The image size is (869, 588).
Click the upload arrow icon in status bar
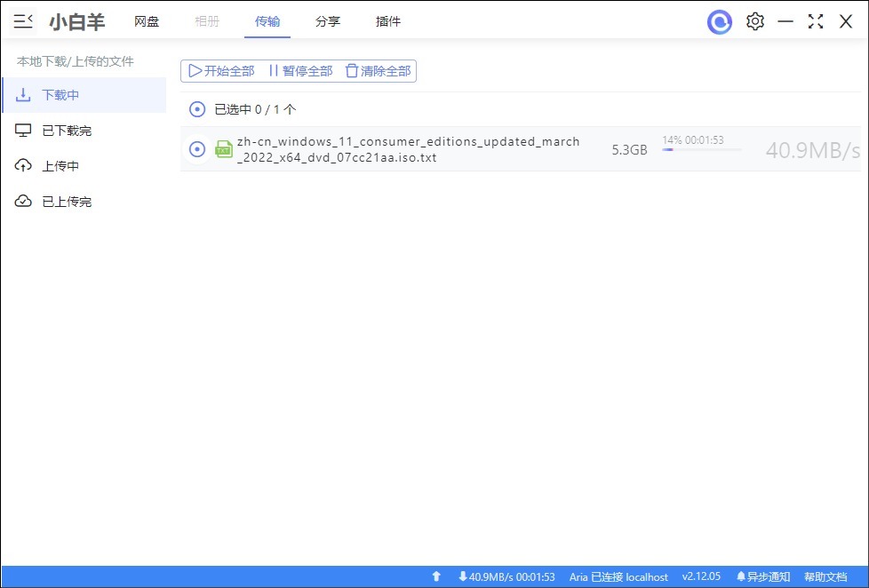point(436,576)
